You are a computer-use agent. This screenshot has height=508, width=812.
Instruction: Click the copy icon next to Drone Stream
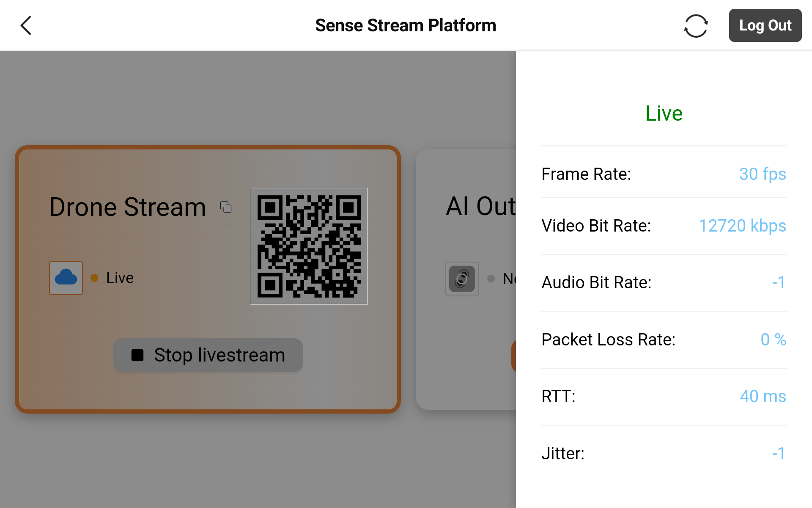[x=226, y=207]
